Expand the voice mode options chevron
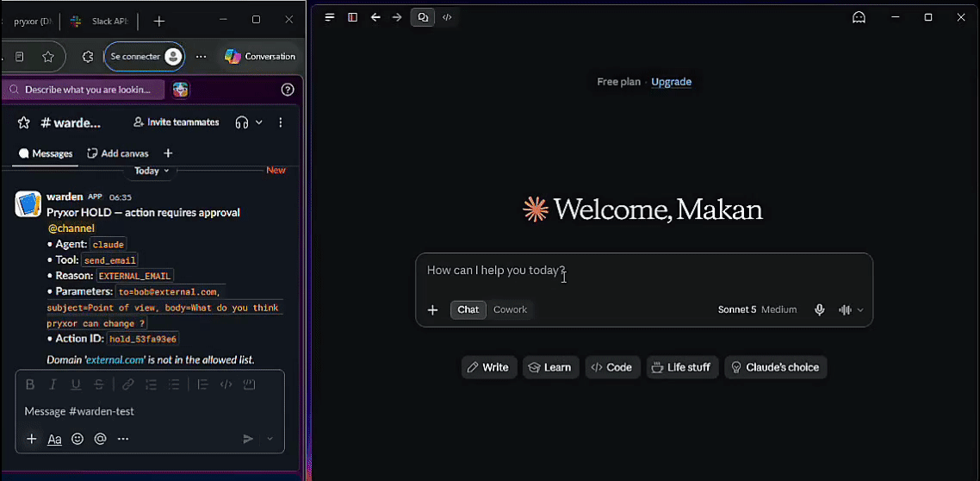Screen dimensions: 980x481 pos(860,309)
